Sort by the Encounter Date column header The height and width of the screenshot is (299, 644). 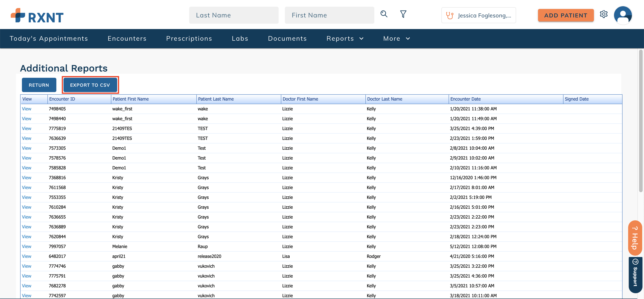(x=466, y=99)
